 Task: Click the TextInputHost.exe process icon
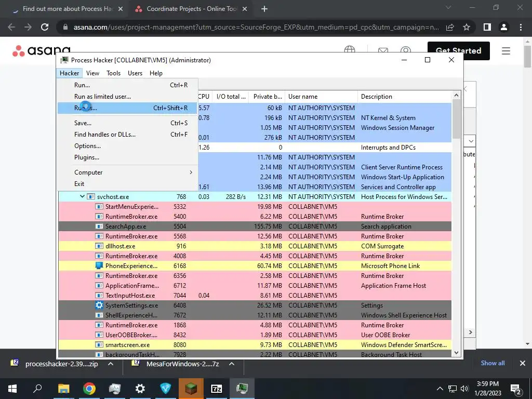coord(99,295)
